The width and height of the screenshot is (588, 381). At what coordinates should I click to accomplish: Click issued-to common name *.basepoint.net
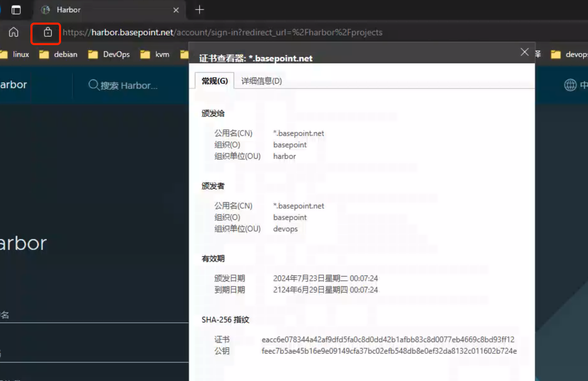298,133
